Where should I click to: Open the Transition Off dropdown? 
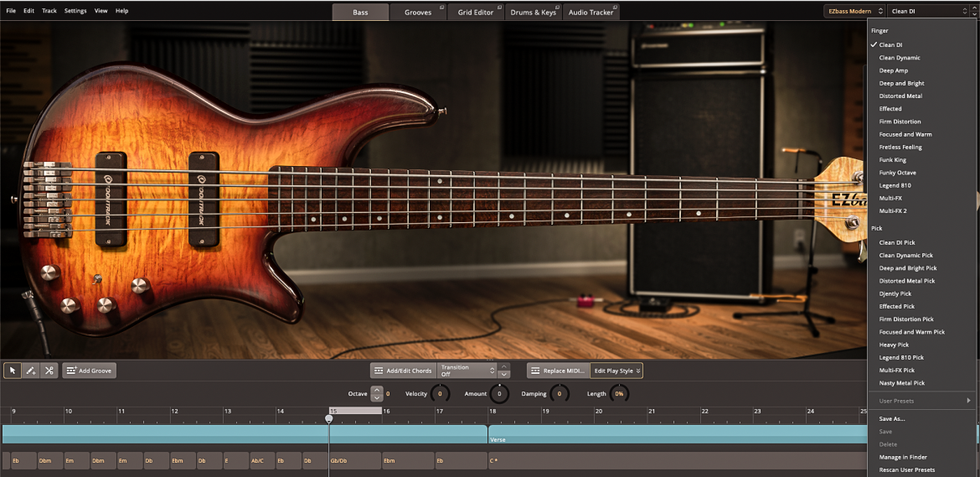[467, 371]
